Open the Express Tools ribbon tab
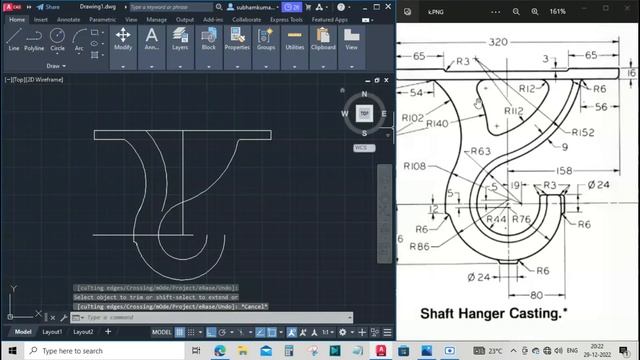 tap(286, 20)
